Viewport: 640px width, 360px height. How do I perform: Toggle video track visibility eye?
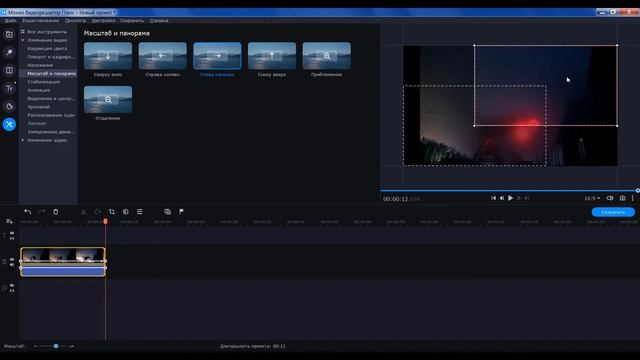coord(12,259)
